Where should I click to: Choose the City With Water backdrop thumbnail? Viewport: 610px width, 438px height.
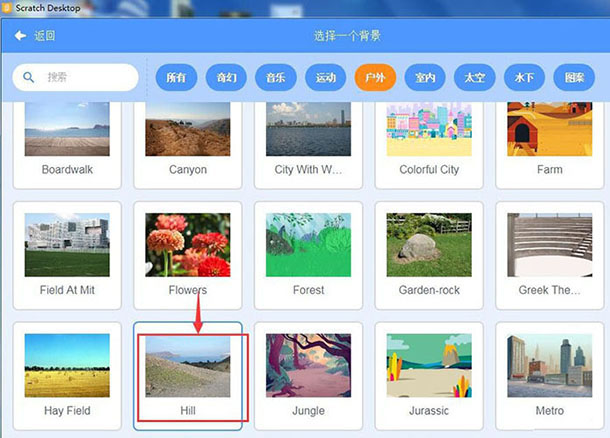309,129
